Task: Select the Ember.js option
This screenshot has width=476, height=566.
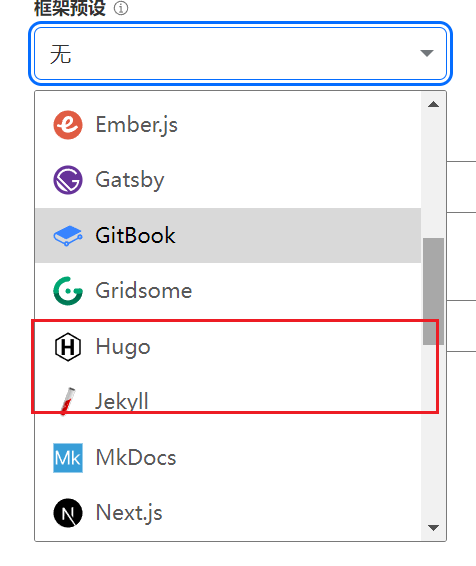Action: tap(228, 125)
